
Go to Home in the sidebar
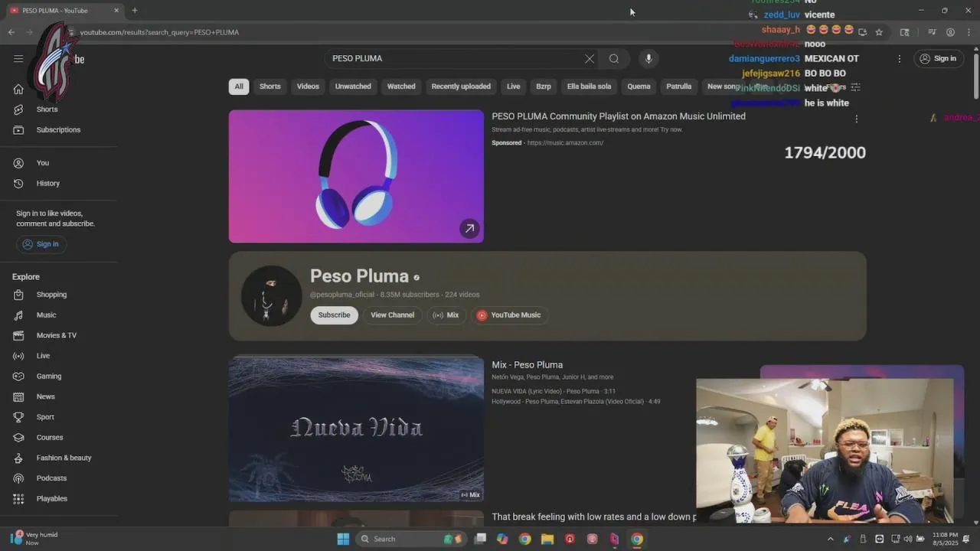pyautogui.click(x=18, y=89)
